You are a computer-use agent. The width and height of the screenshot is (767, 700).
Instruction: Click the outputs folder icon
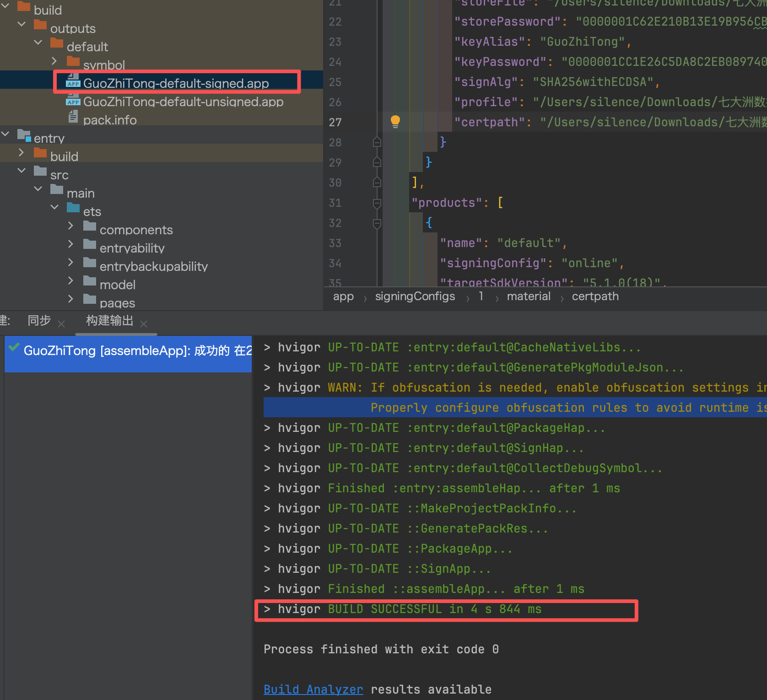[40, 24]
